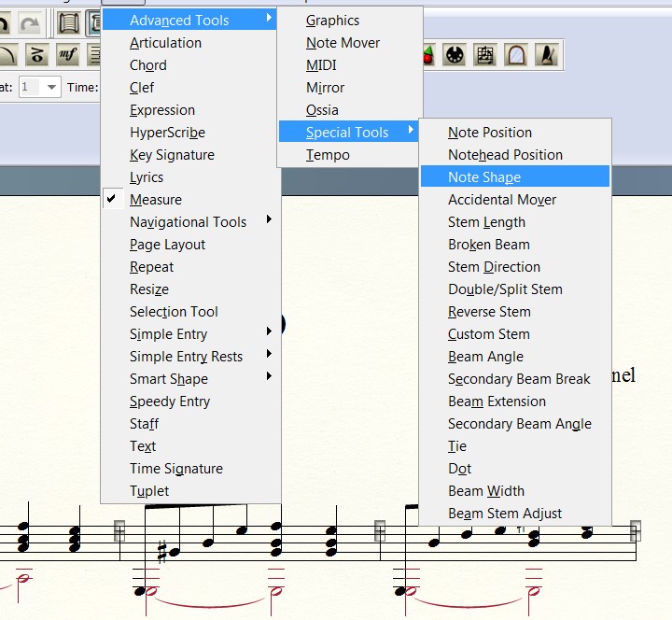
Task: Toggle the checked Measure tool item
Action: (x=156, y=200)
